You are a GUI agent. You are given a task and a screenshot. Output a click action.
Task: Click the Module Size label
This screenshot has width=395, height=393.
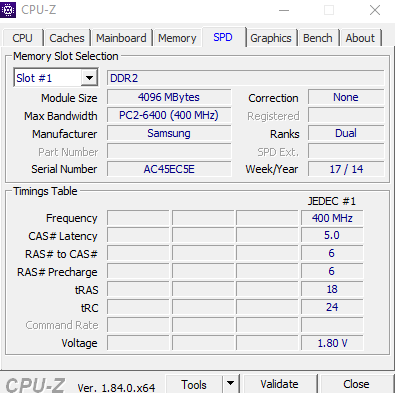coord(69,98)
